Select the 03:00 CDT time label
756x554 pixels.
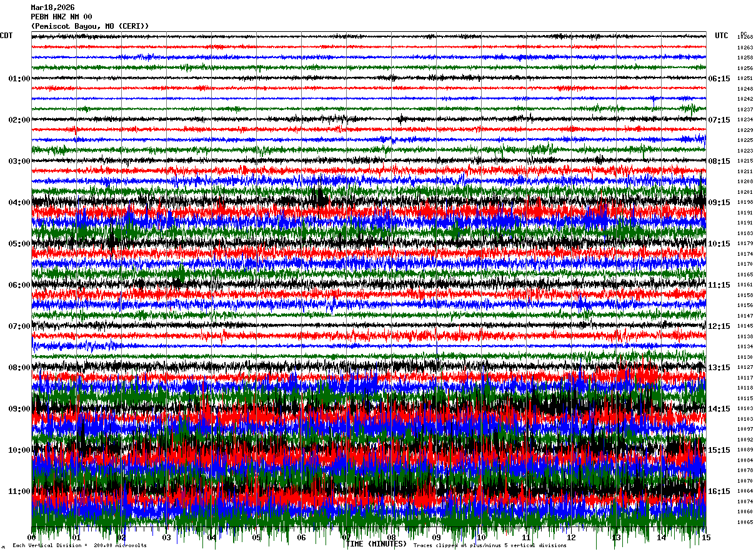[19, 161]
